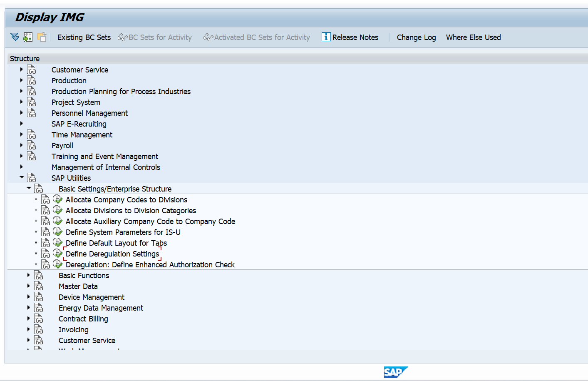Expand the SAP E-Recruiting node
The height and width of the screenshot is (381, 588).
(x=21, y=124)
